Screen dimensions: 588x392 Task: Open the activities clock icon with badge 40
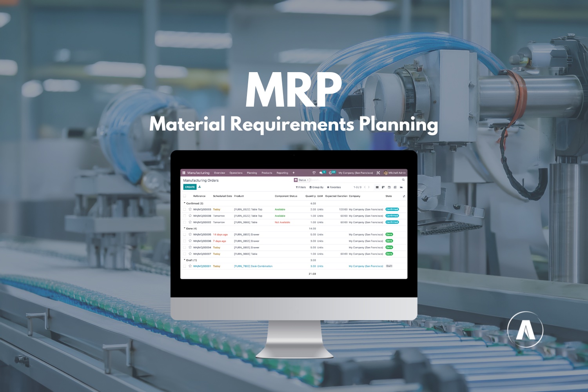pyautogui.click(x=332, y=172)
